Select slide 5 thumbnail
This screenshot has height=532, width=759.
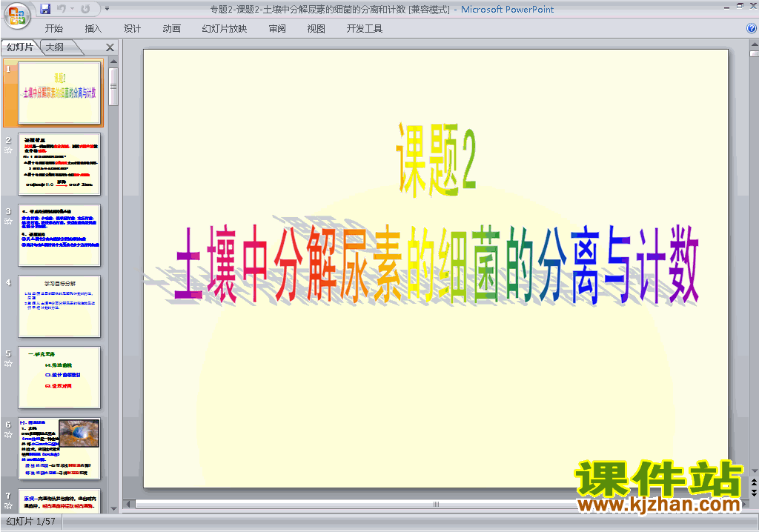[59, 378]
